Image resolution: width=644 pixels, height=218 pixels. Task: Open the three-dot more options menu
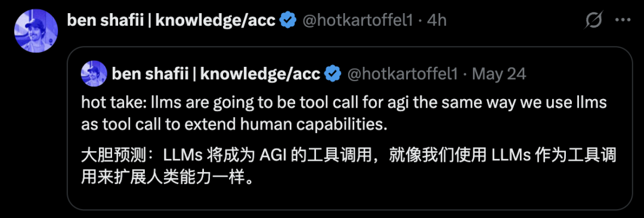(623, 20)
